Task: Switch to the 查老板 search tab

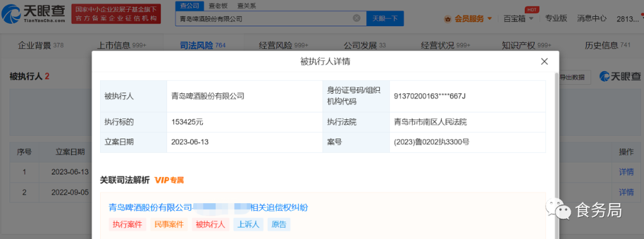Action: tap(218, 6)
